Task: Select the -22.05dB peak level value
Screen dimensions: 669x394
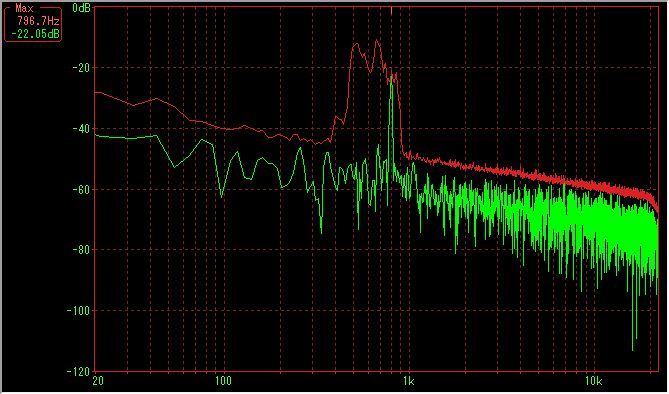Action: [x=35, y=34]
